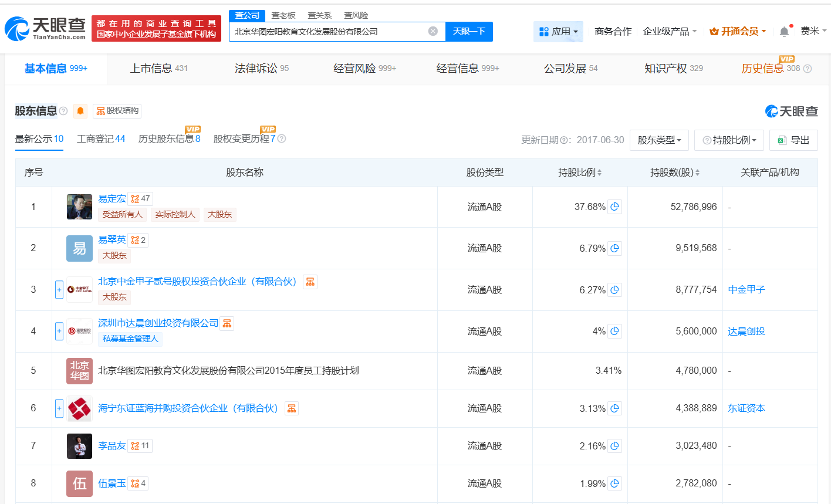Open the 股东类型 dropdown filter
Screen dimensions: 831x504
pos(659,140)
